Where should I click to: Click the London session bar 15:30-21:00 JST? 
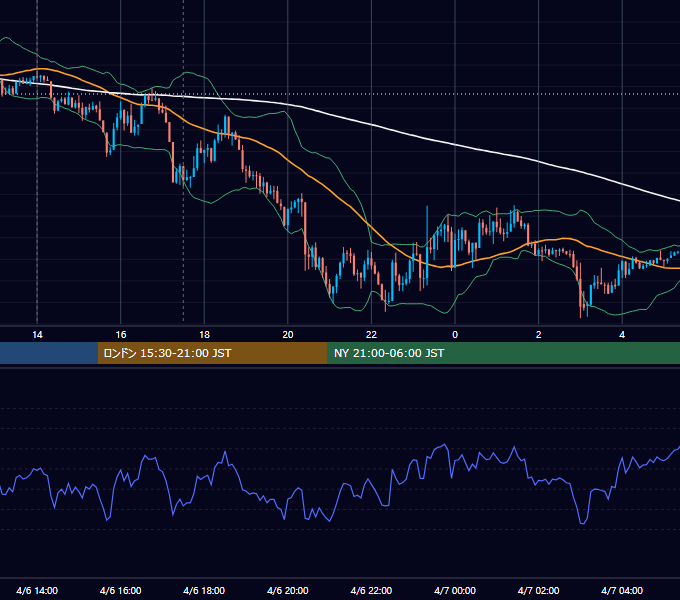[x=212, y=353]
